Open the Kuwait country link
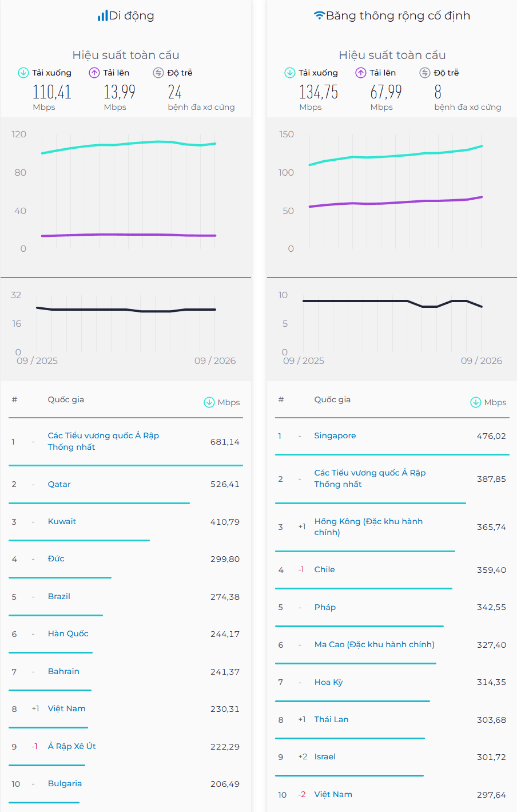Screen dimensions: 517x812 62,521
